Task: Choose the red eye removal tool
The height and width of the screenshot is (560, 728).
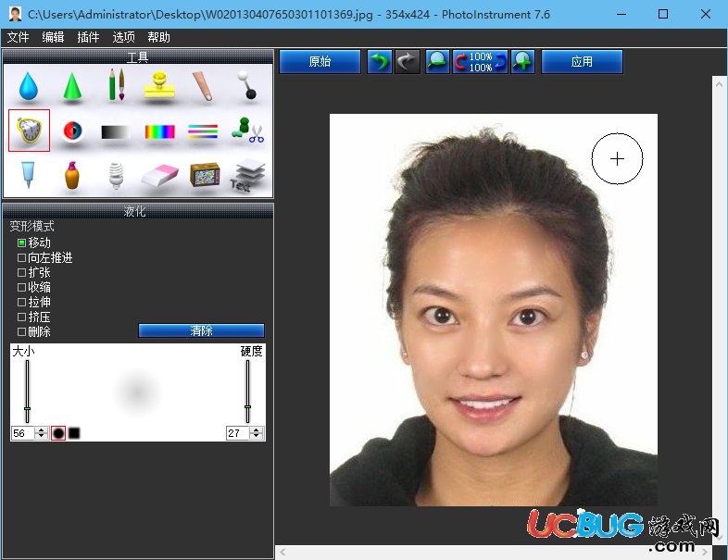Action: pos(72,131)
